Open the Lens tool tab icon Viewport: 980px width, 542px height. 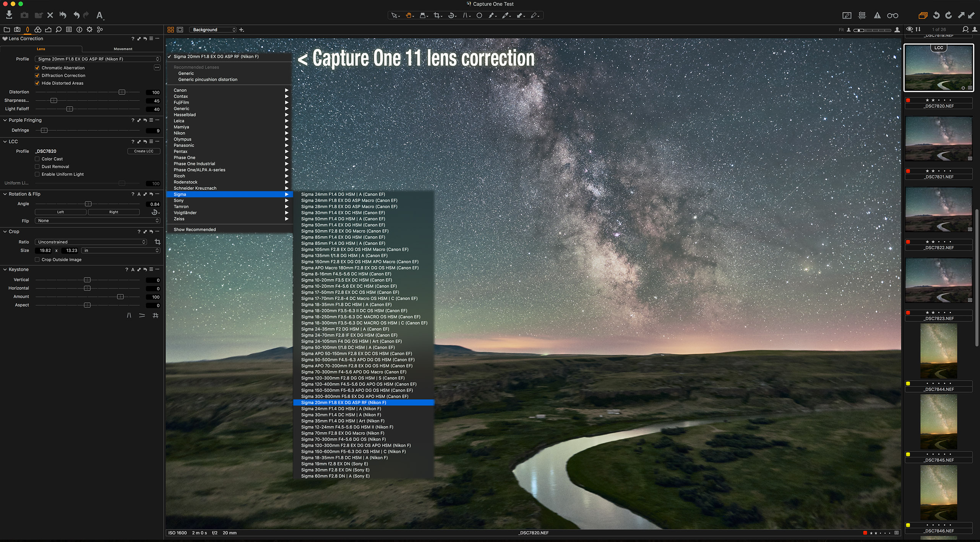28,29
